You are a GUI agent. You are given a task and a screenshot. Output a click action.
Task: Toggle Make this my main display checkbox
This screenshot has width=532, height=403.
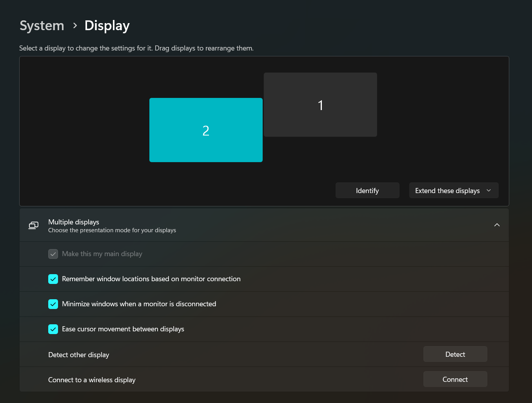[53, 254]
